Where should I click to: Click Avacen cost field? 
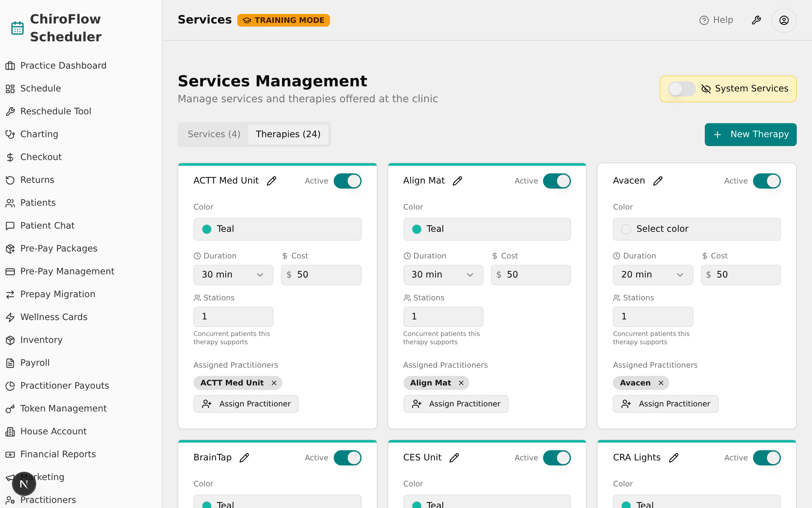741,275
